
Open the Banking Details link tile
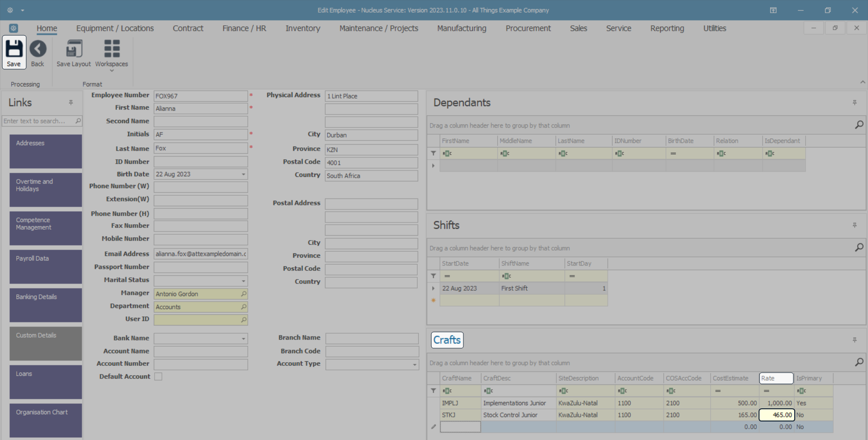45,305
